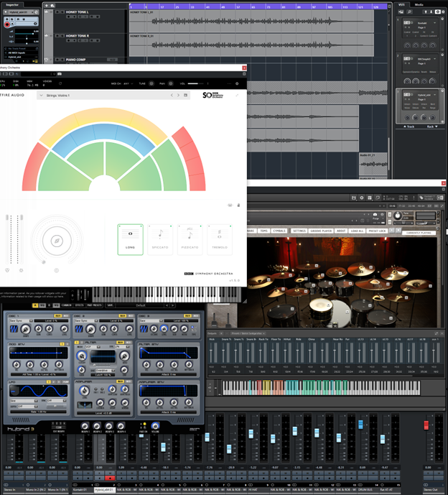The image size is (448, 495).
Task: Select Hybrid part A button
Action: [x=35, y=305]
